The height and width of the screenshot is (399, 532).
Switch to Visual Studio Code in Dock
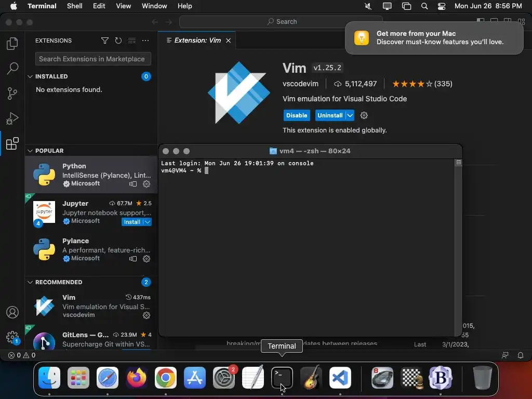point(340,378)
